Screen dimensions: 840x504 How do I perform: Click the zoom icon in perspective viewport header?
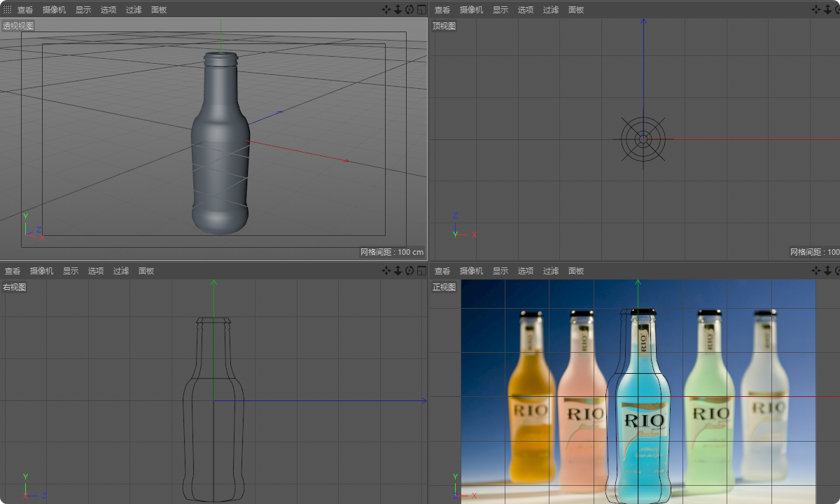click(x=398, y=10)
